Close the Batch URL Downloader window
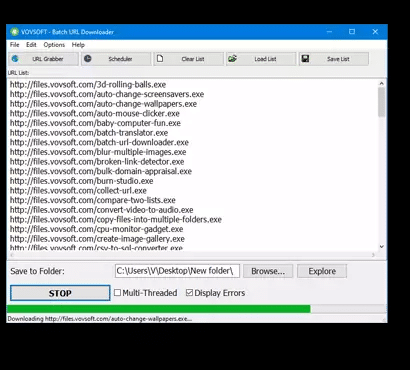 (375, 32)
